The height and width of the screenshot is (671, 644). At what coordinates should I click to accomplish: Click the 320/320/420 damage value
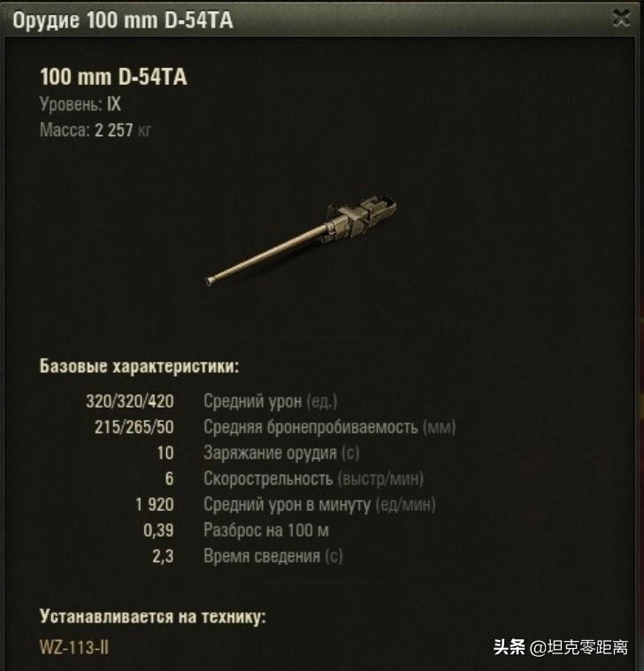pyautogui.click(x=130, y=401)
